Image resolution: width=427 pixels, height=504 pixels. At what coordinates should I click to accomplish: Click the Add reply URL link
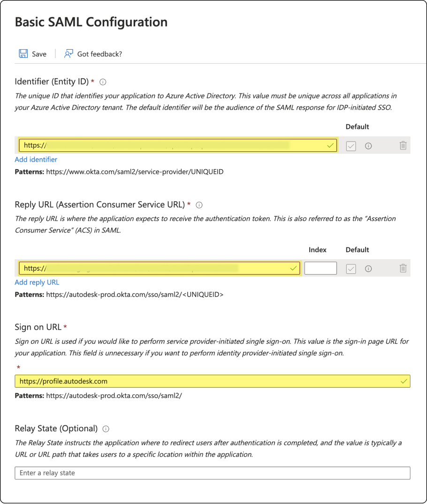[x=37, y=282]
